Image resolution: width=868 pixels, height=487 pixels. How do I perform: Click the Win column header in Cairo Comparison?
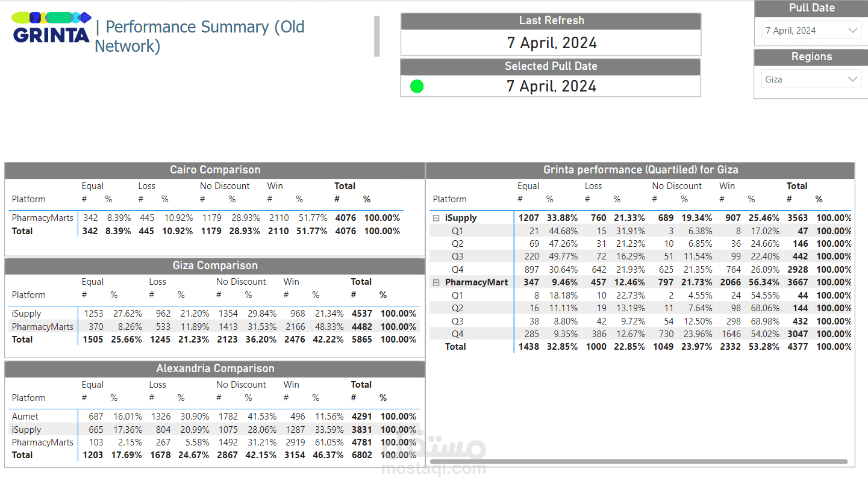[x=275, y=186]
